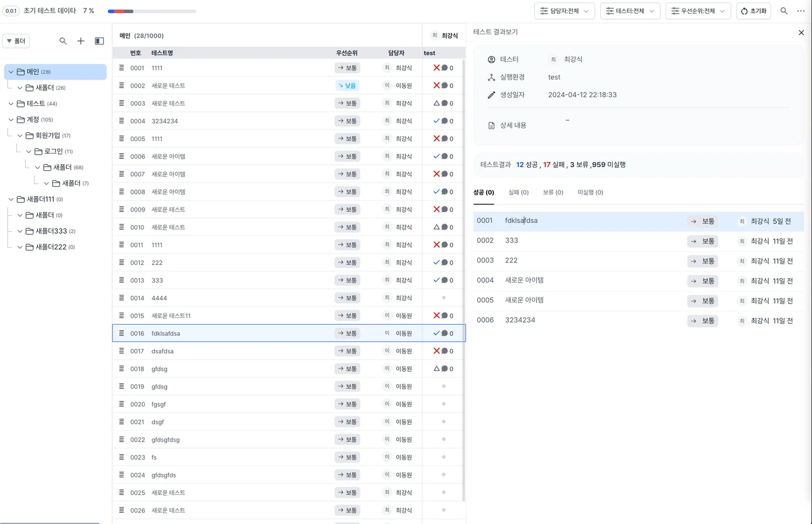Open comment bubble on row 0012
Viewport: 812px width, 524px height.
(x=445, y=262)
